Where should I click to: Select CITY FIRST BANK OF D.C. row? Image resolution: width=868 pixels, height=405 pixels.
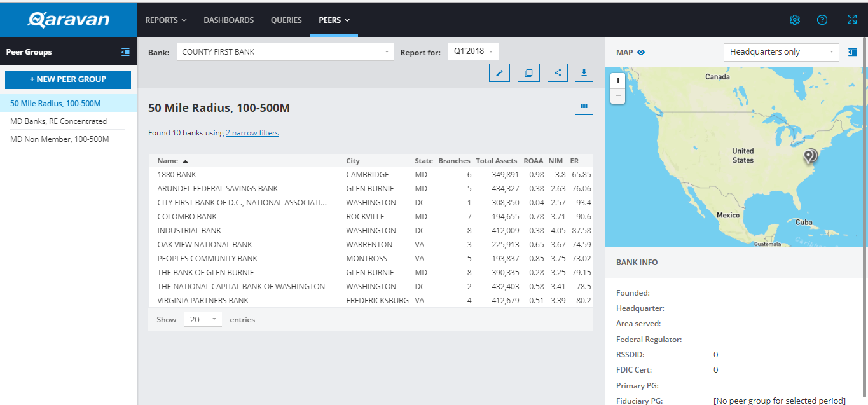[x=371, y=202]
